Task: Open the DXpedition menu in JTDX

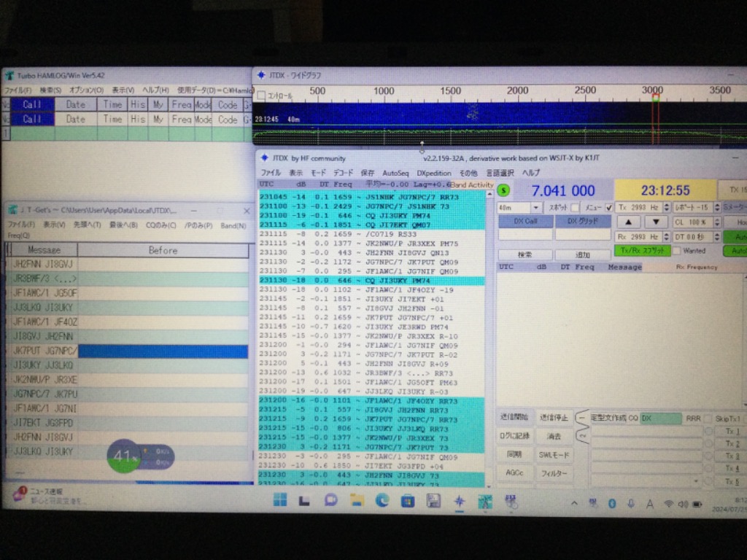Action: (x=433, y=173)
